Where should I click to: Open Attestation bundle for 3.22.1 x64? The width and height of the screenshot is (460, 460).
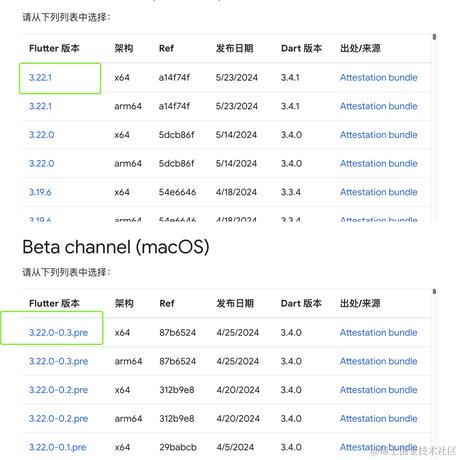(x=379, y=78)
